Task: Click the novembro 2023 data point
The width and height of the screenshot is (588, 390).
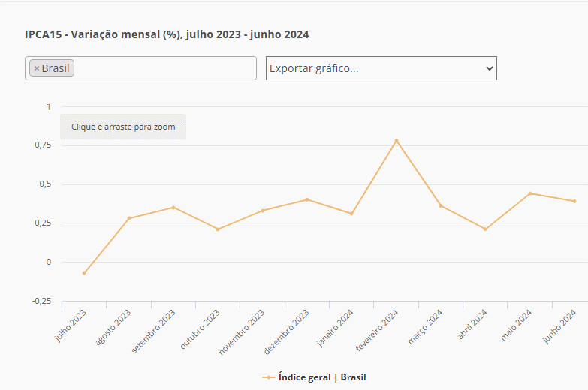Action: (x=263, y=211)
